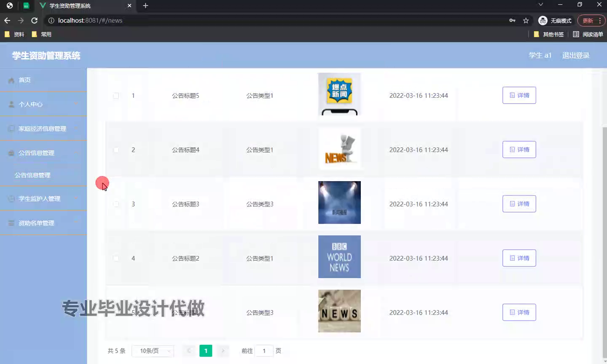Open the 10条/页 page size dropdown
This screenshot has width=607, height=364.
point(153,351)
